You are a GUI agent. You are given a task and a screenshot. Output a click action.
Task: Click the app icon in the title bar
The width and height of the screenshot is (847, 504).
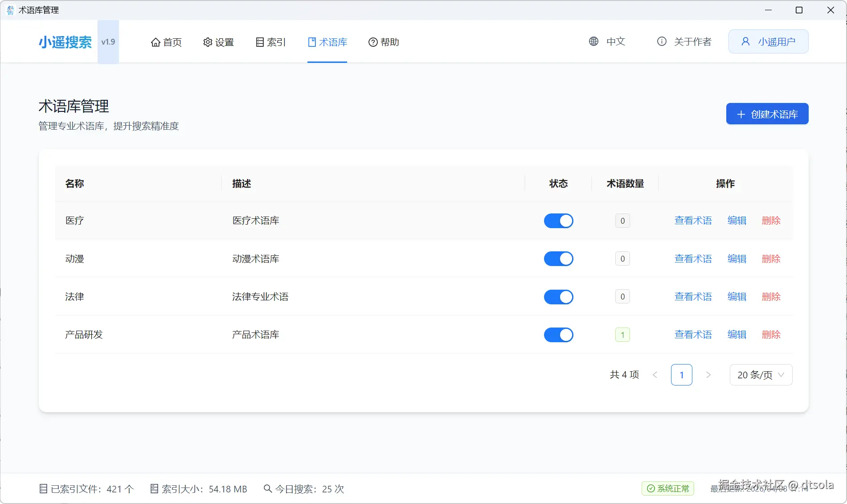click(x=10, y=10)
